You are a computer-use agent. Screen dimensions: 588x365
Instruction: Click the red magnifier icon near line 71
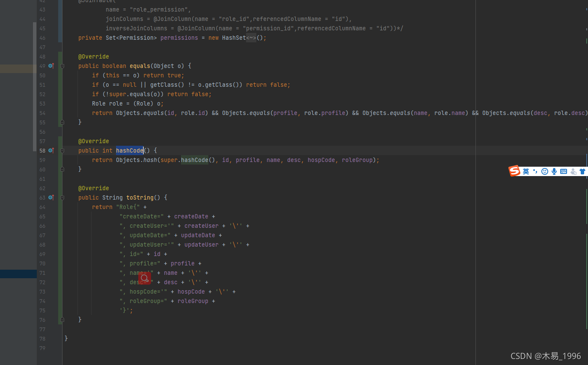click(144, 278)
